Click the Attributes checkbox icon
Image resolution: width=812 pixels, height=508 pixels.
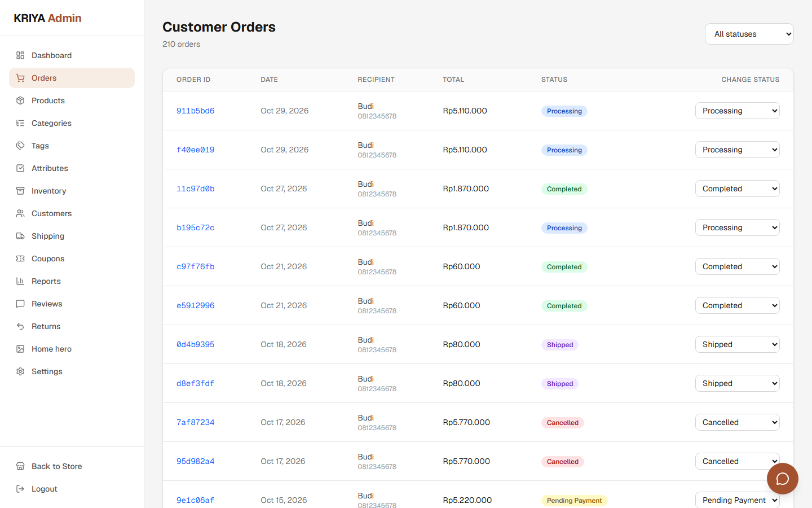click(x=20, y=168)
